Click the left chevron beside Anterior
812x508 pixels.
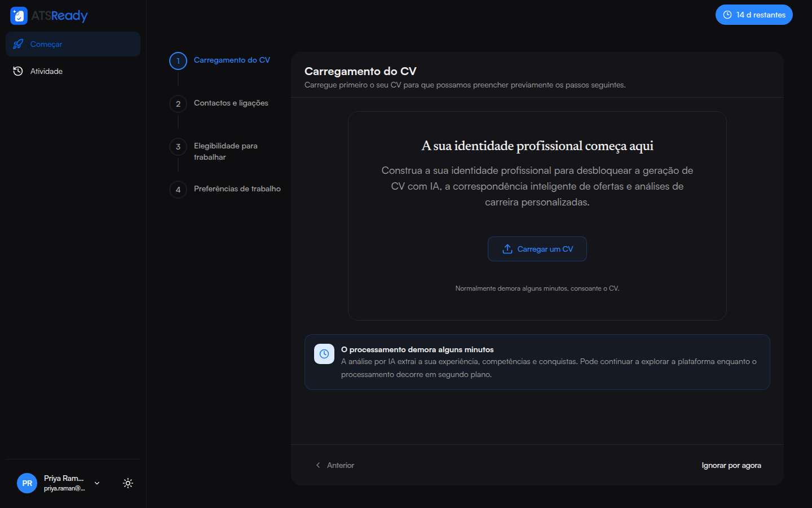tap(318, 465)
